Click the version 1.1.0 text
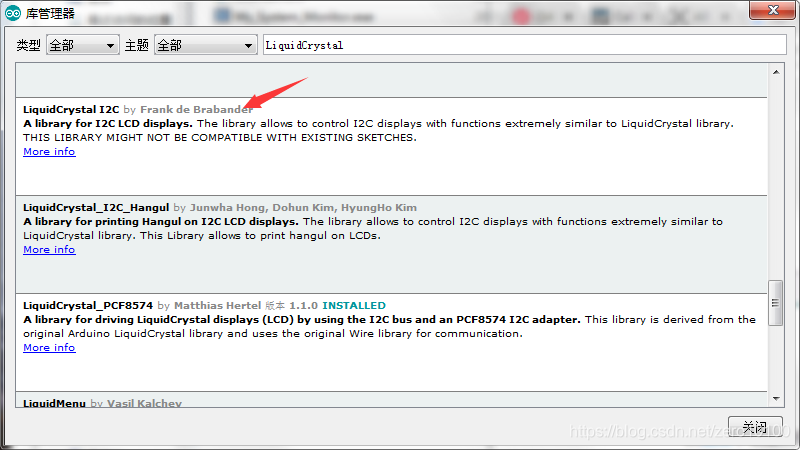This screenshot has width=800, height=450. point(303,306)
